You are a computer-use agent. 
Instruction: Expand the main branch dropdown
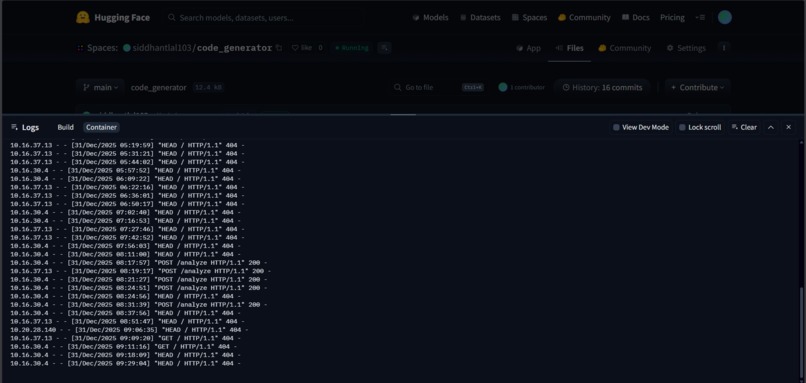[100, 87]
